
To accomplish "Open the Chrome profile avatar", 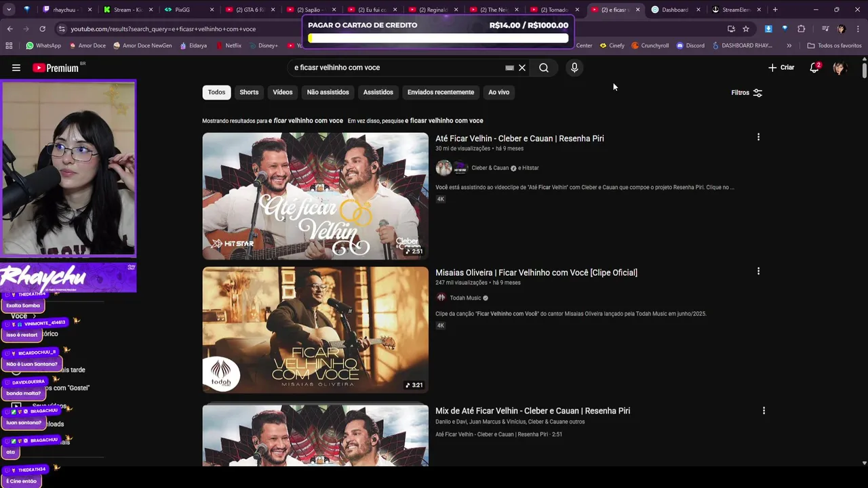I will point(841,29).
